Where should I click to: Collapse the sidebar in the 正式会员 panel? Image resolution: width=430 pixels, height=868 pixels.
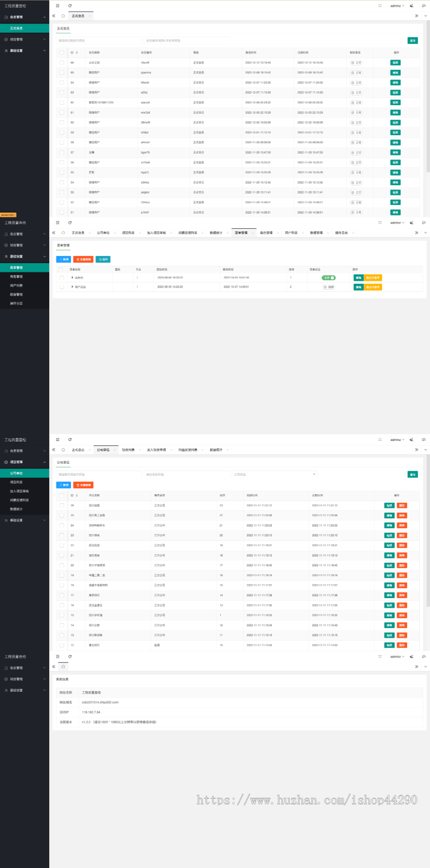tap(58, 6)
